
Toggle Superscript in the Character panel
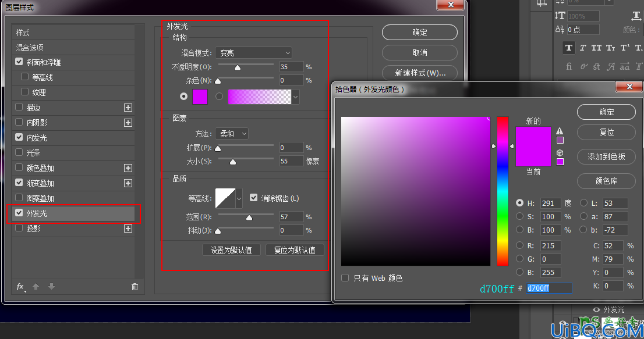[625, 48]
